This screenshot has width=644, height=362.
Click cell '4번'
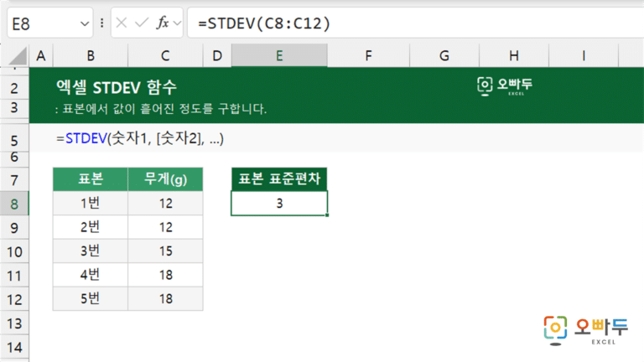pos(91,275)
